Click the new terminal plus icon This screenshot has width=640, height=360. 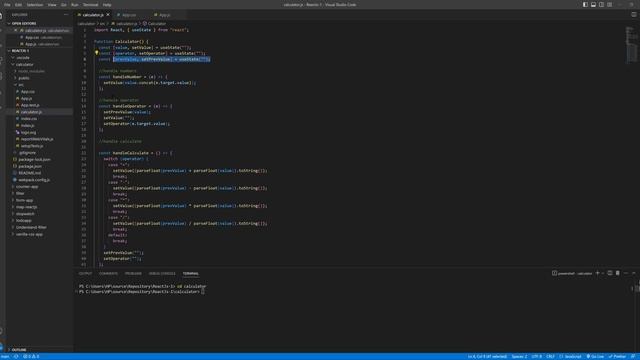coord(598,273)
